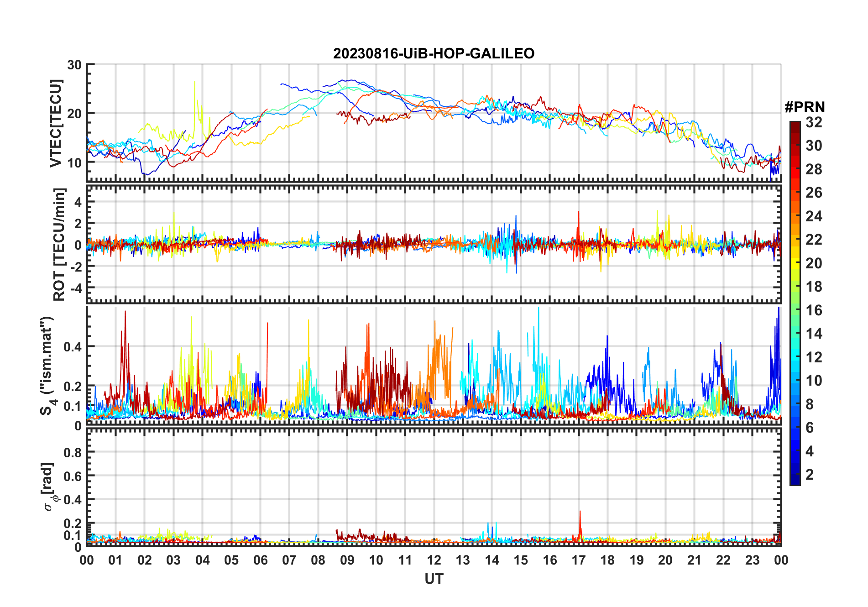Click colorbar tick label 24

coord(814,216)
